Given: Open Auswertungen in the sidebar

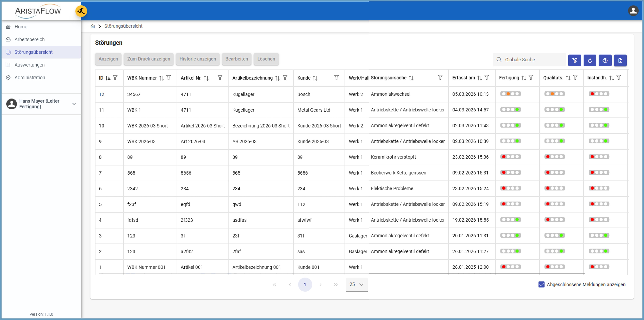Looking at the screenshot, I should (30, 65).
